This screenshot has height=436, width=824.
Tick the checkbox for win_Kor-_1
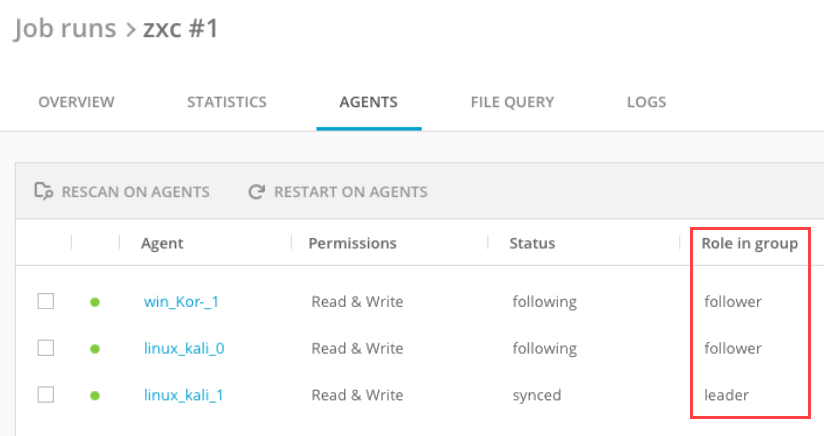[45, 301]
